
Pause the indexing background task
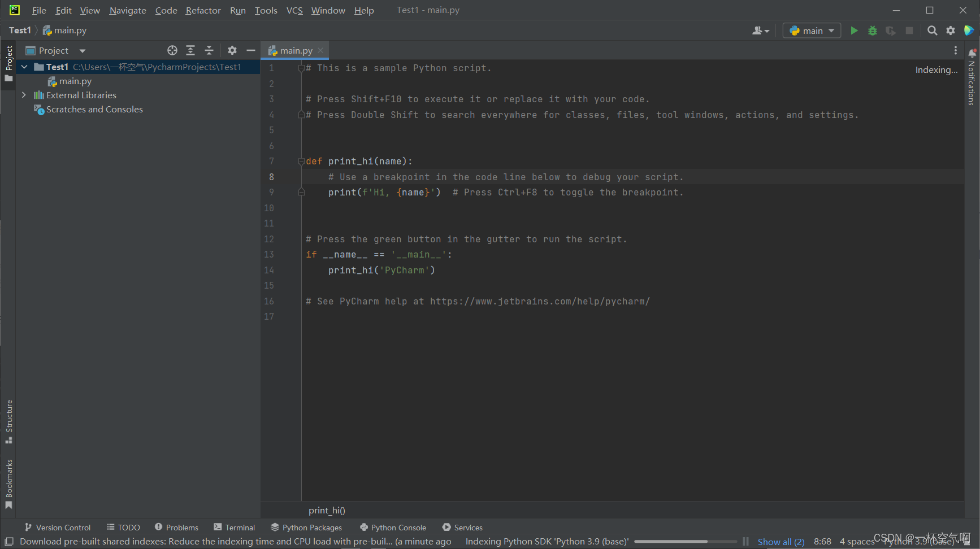click(x=745, y=541)
